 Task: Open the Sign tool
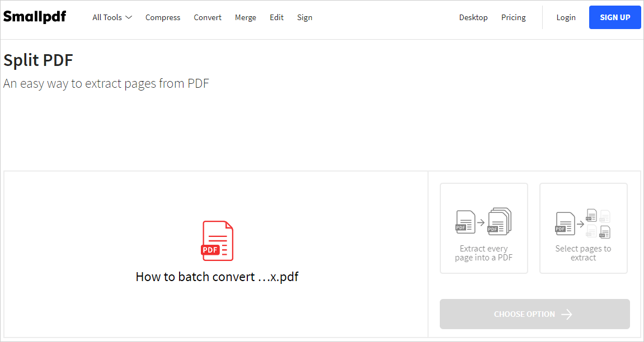pos(304,17)
